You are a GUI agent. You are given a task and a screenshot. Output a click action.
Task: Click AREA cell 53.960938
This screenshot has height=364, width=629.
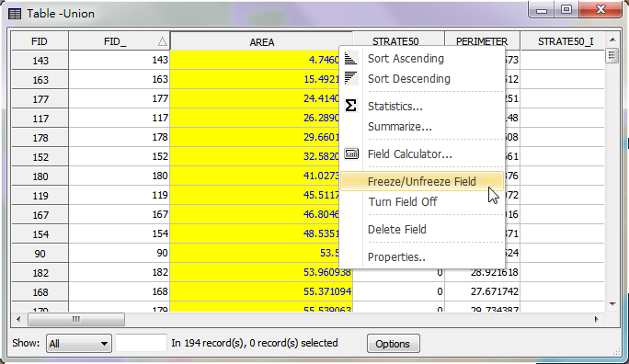coord(261,272)
